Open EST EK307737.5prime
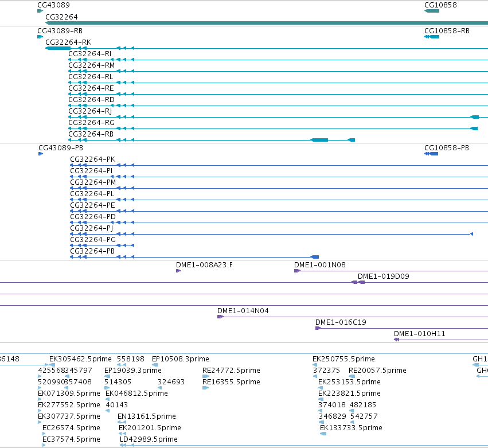The width and height of the screenshot is (488, 448). tap(69, 416)
